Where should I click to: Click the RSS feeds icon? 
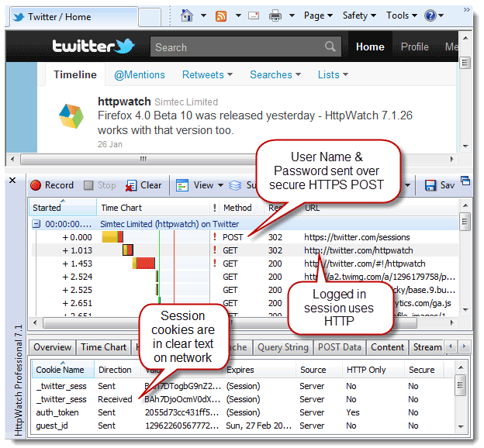(x=221, y=16)
